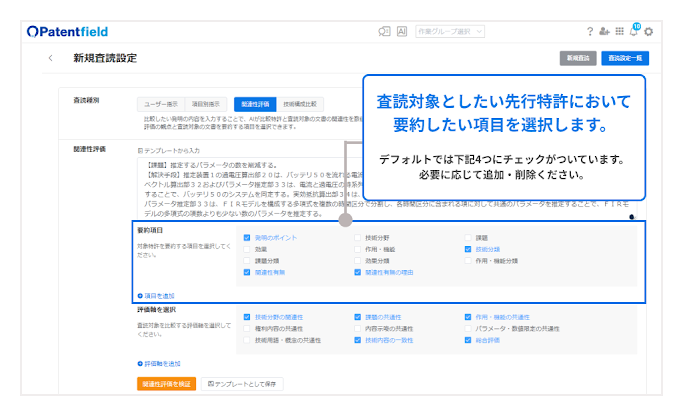683x416 pixels.
Task: Click the テンプレートとして保存 button
Action: click(239, 383)
